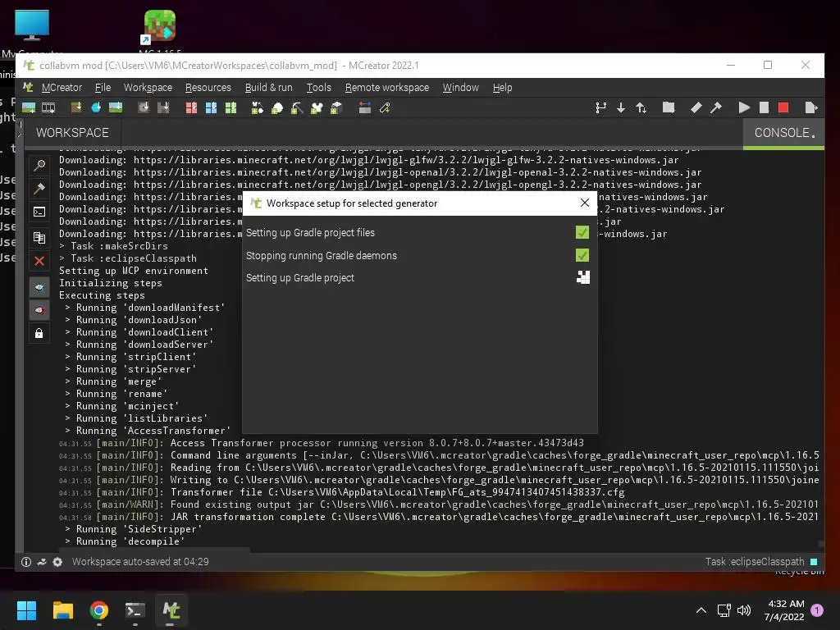Click the import structure floppy-disk icon
Image resolution: width=840 pixels, height=630 pixels.
click(163, 108)
